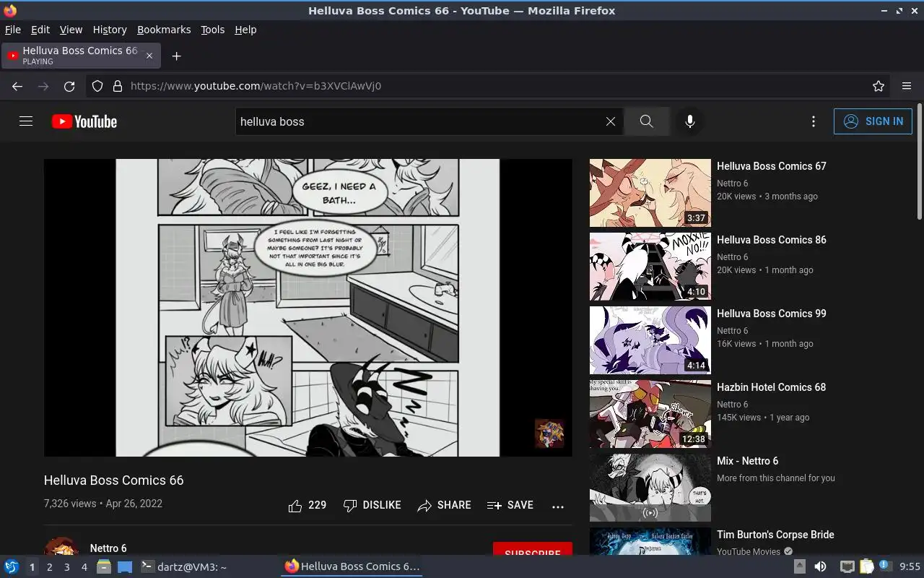The height and width of the screenshot is (578, 924).
Task: Open the Firefox application menu
Action: (x=907, y=86)
